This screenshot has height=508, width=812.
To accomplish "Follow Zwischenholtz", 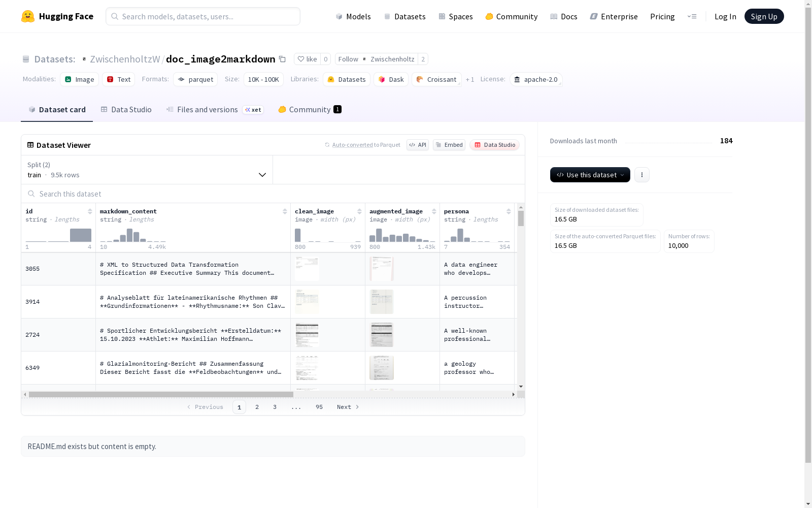I will coord(376,59).
